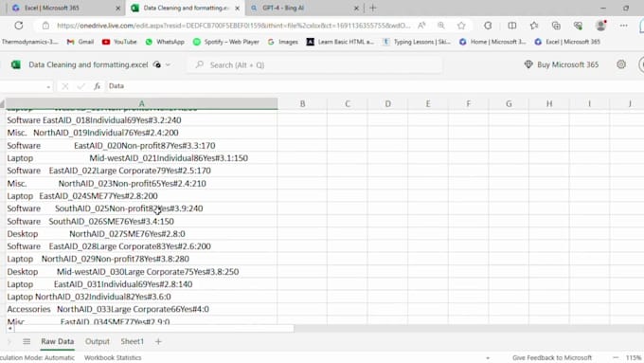Select cell with SouthAID_026SME76

[x=142, y=221]
